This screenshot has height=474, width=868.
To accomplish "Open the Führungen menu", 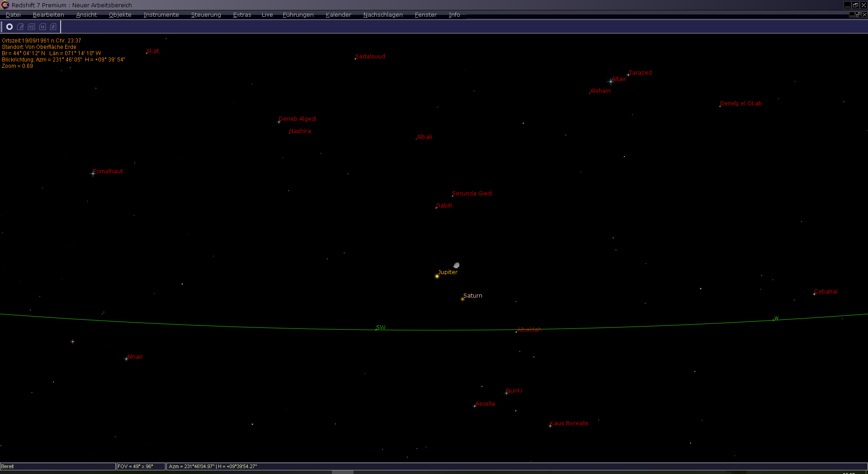I will (x=298, y=15).
